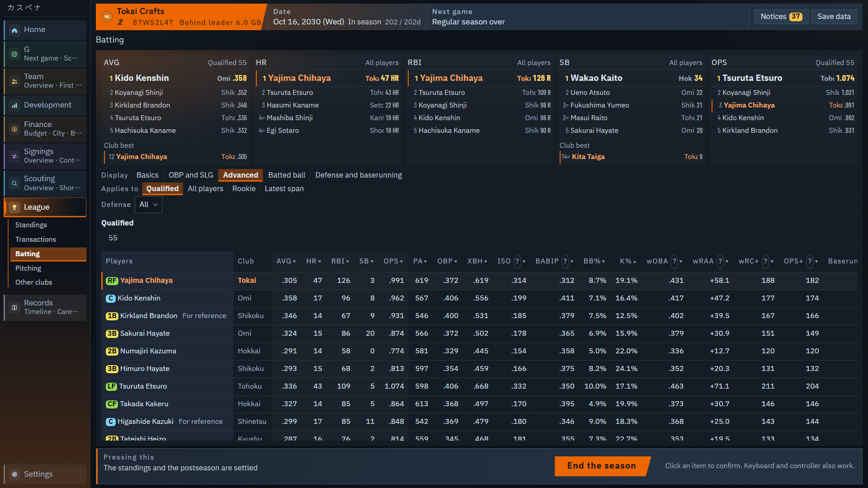This screenshot has height=488, width=868.
Task: Click the OPS+ help question mark
Action: pyautogui.click(x=810, y=261)
